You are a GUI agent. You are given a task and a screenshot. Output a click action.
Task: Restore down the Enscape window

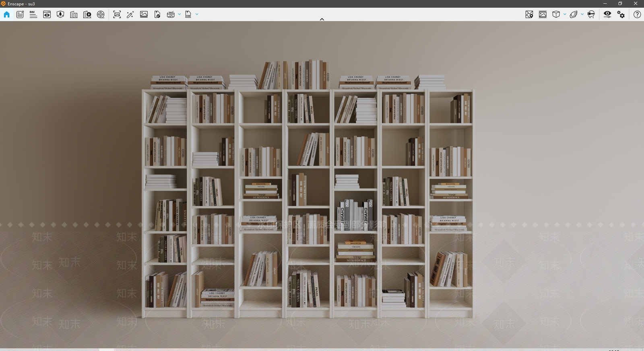tap(620, 4)
